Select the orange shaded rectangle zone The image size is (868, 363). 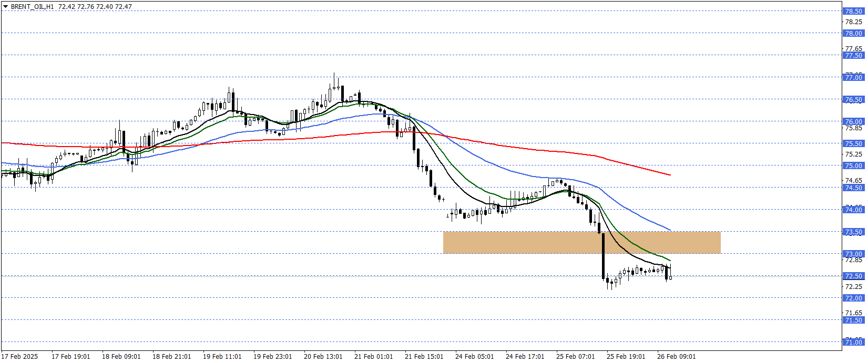coord(581,243)
